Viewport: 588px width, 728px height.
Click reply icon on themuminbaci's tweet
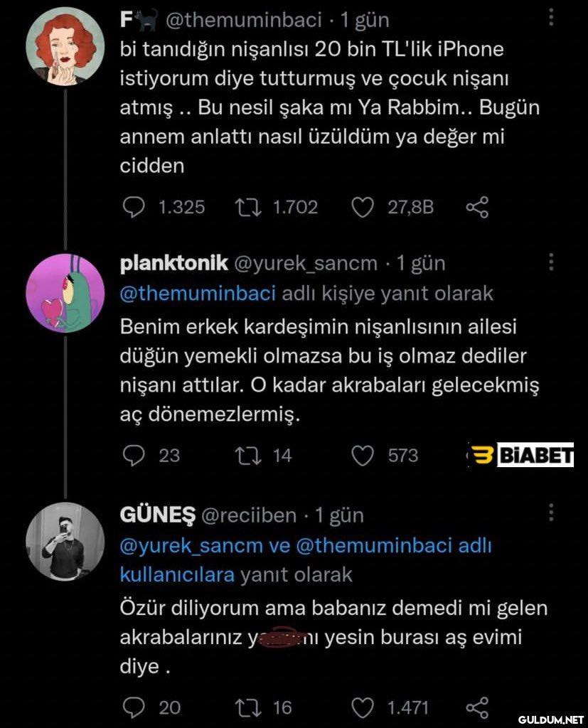click(134, 207)
